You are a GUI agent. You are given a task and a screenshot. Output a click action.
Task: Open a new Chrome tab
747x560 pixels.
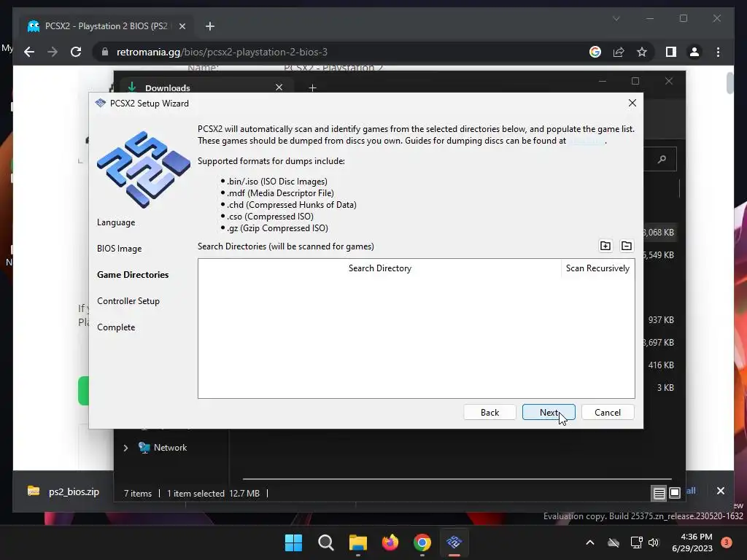[209, 26]
